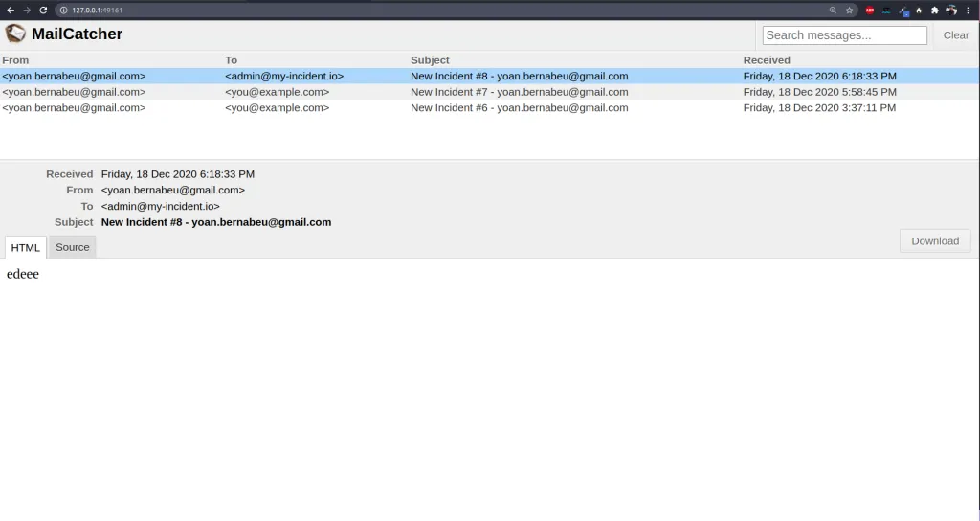Image resolution: width=980 pixels, height=521 pixels.
Task: Reload the page with the refresh icon
Action: click(43, 10)
